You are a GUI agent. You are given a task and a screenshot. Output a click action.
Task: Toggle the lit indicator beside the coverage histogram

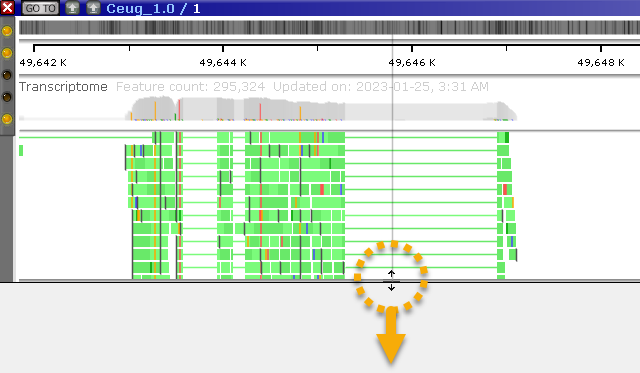click(x=7, y=119)
